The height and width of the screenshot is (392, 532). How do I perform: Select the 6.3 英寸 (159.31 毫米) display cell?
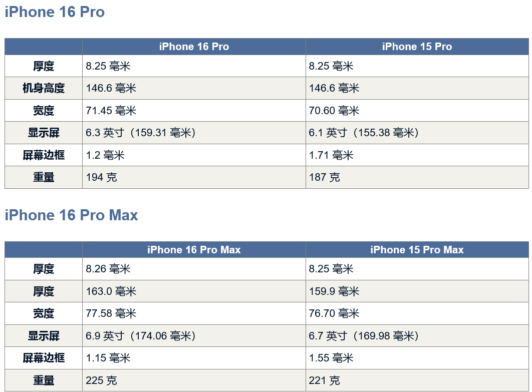(x=194, y=133)
